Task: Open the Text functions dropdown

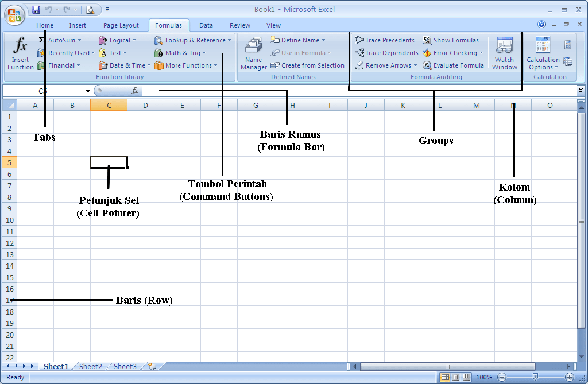Action: pyautogui.click(x=125, y=53)
